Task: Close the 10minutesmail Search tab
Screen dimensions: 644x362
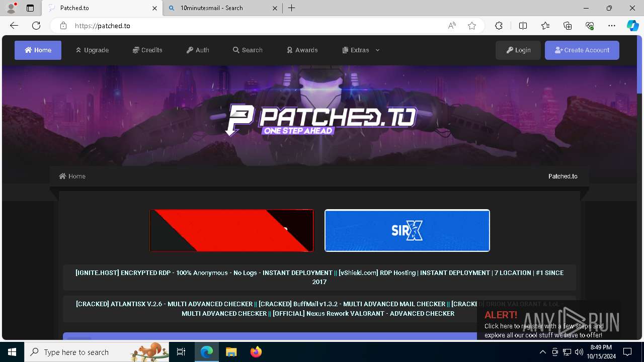Action: click(275, 8)
